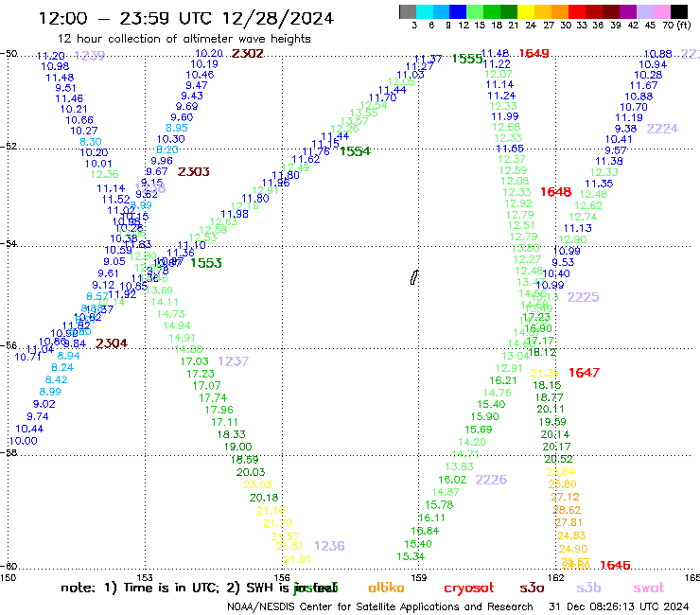This screenshot has width=700, height=615.
Task: Select the light blue value '8.42'
Action: click(x=56, y=379)
